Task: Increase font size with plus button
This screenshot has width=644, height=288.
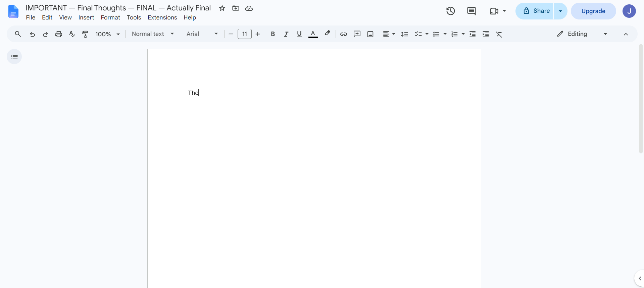Action: (x=258, y=34)
